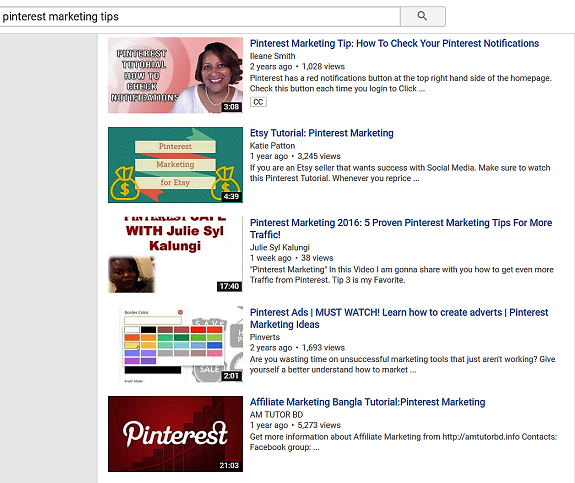Play the color palette Pinverts thumbnail

coord(175,344)
